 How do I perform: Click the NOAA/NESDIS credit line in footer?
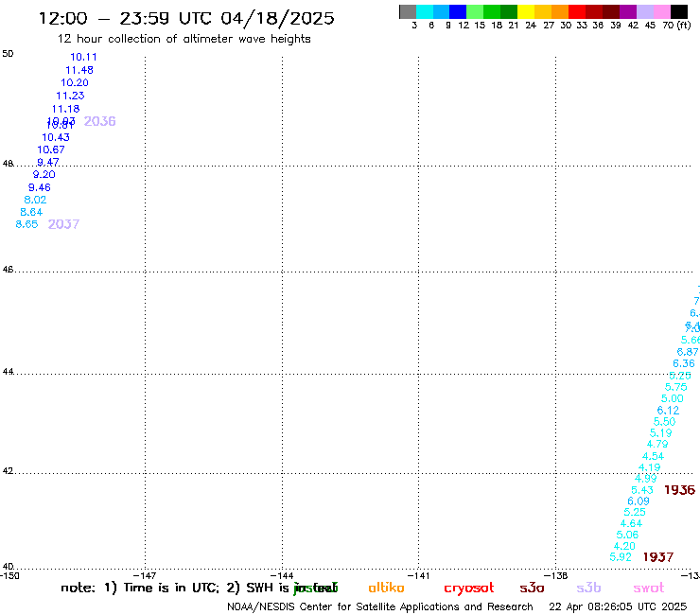click(380, 606)
